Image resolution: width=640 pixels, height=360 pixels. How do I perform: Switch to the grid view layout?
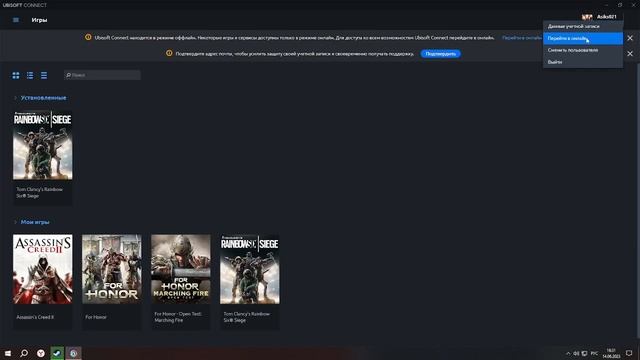(x=16, y=75)
